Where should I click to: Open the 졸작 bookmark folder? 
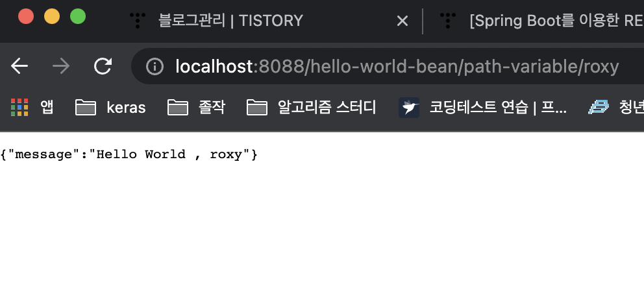click(196, 108)
